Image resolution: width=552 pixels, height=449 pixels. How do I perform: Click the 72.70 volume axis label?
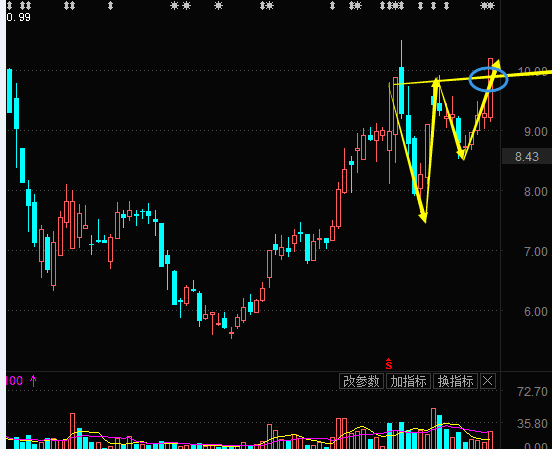[532, 392]
